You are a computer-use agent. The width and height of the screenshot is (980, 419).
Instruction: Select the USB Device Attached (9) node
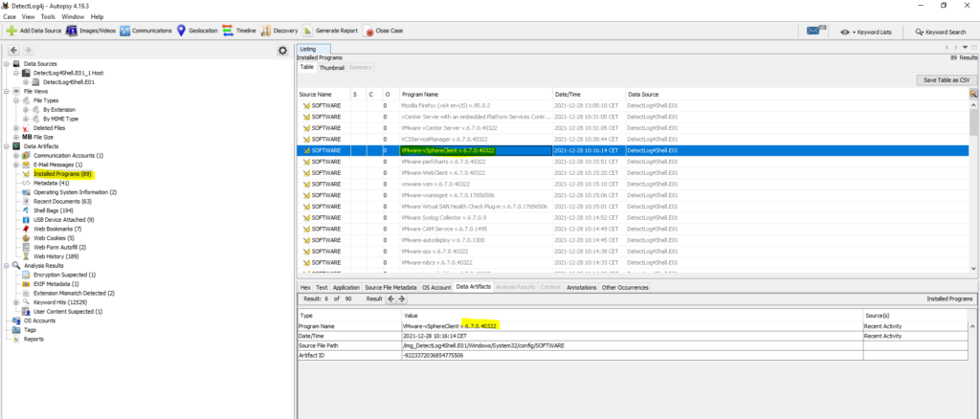coord(63,220)
